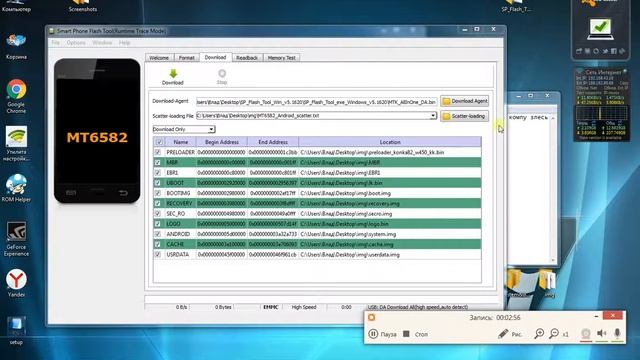Open the Help menu
The height and width of the screenshot is (360, 640).
pyautogui.click(x=124, y=43)
